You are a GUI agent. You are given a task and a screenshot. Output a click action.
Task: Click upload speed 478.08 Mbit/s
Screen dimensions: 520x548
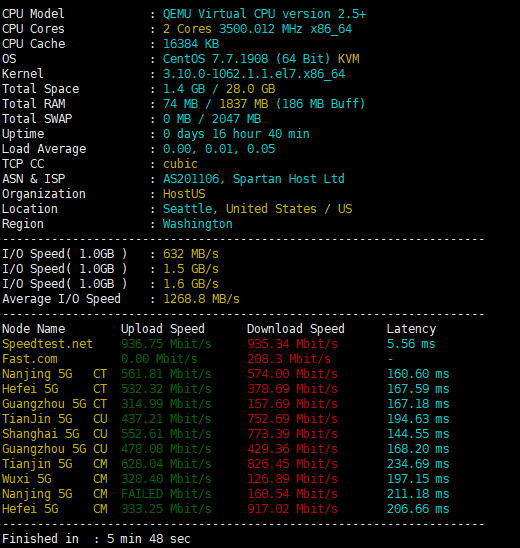166,449
